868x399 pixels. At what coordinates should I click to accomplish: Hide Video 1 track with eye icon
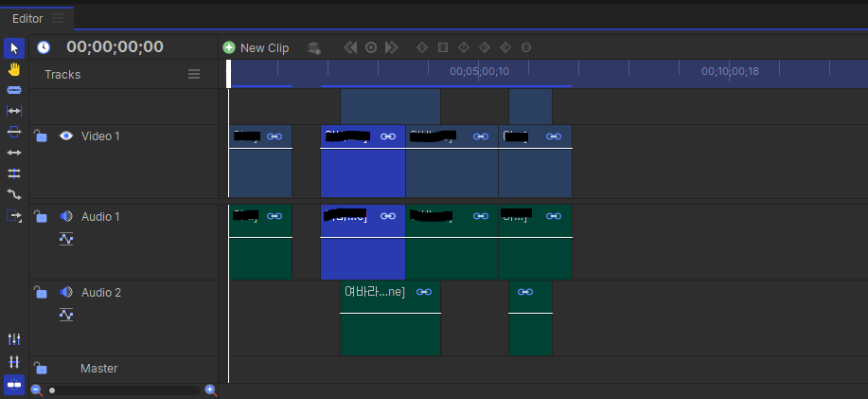tap(66, 136)
